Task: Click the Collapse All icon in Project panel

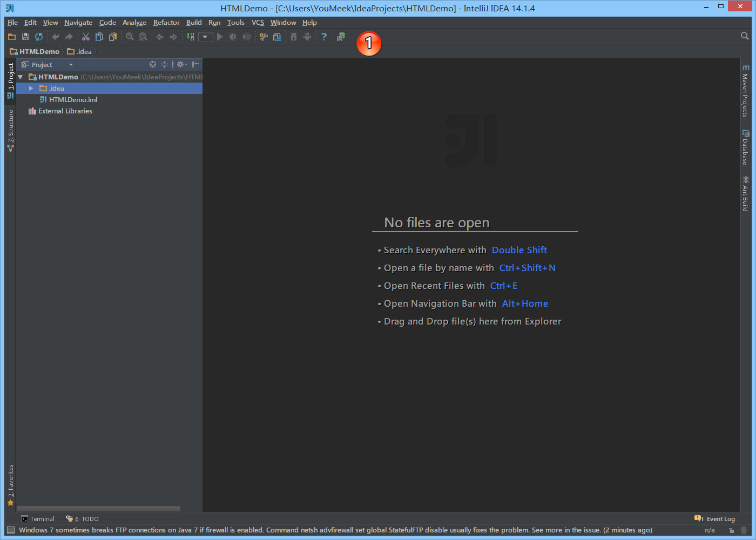Action: [164, 64]
